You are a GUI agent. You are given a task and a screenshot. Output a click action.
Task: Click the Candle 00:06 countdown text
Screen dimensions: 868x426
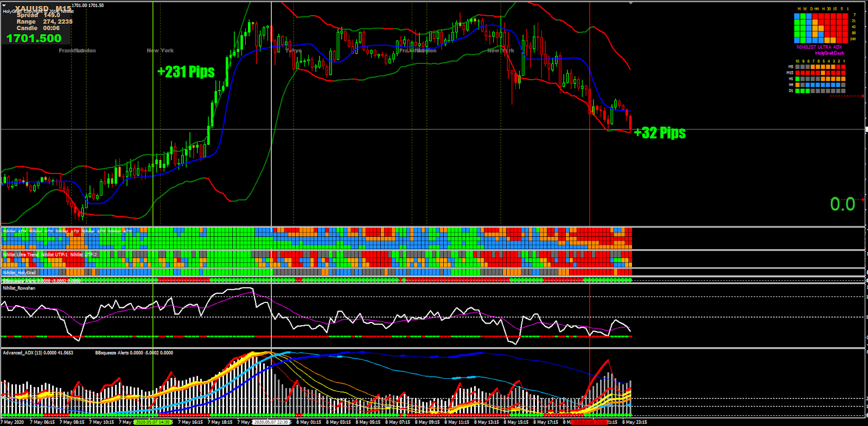click(x=38, y=28)
